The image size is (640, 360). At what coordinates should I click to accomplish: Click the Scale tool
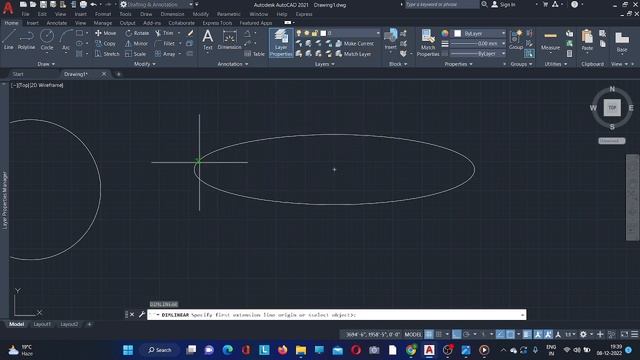pos(136,54)
